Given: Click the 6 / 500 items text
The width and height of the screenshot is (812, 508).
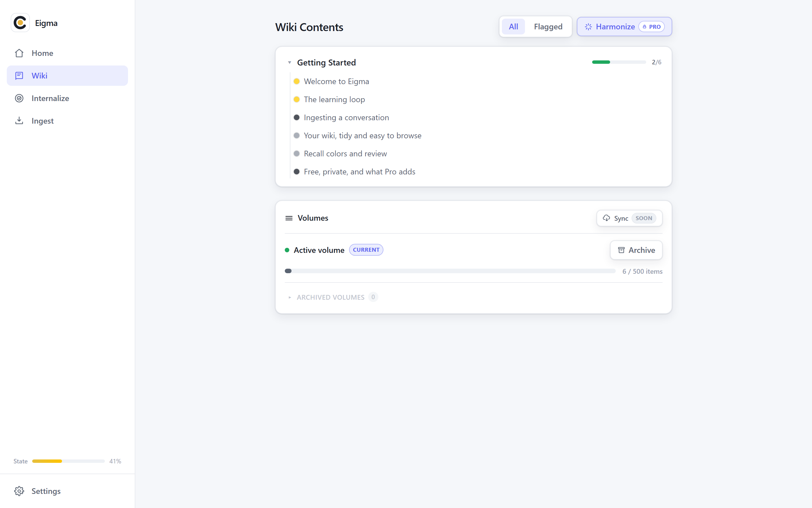Looking at the screenshot, I should [642, 271].
